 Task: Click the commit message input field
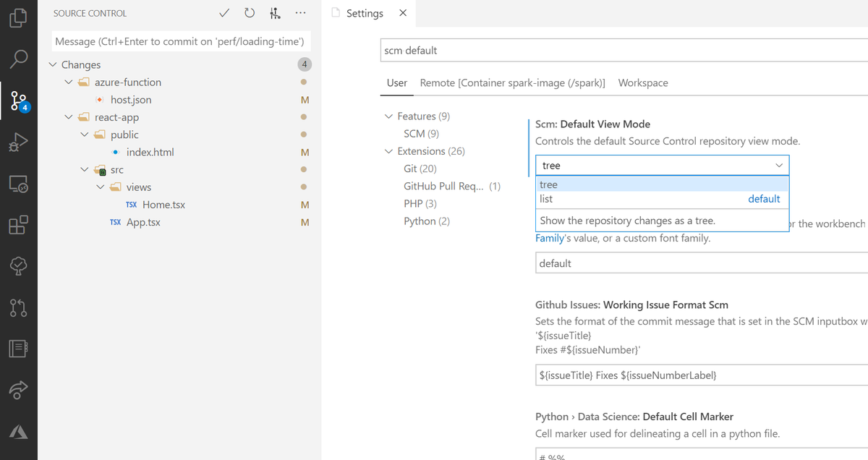pyautogui.click(x=179, y=41)
